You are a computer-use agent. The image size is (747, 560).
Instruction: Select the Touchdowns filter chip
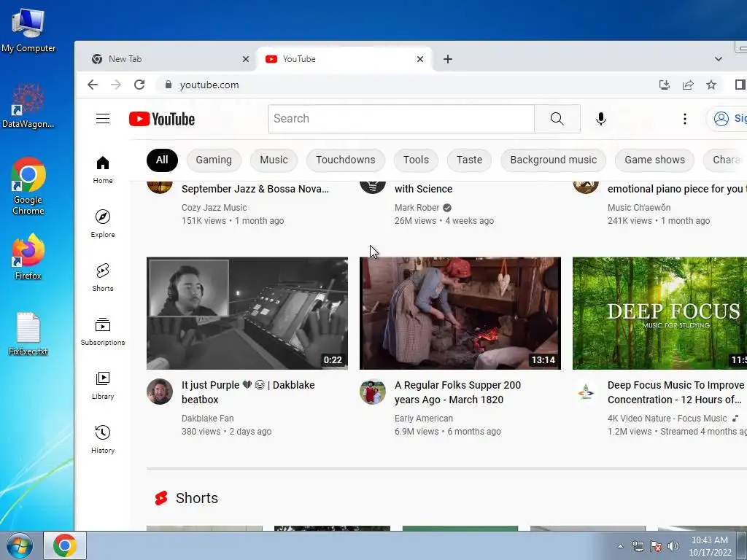(x=345, y=160)
